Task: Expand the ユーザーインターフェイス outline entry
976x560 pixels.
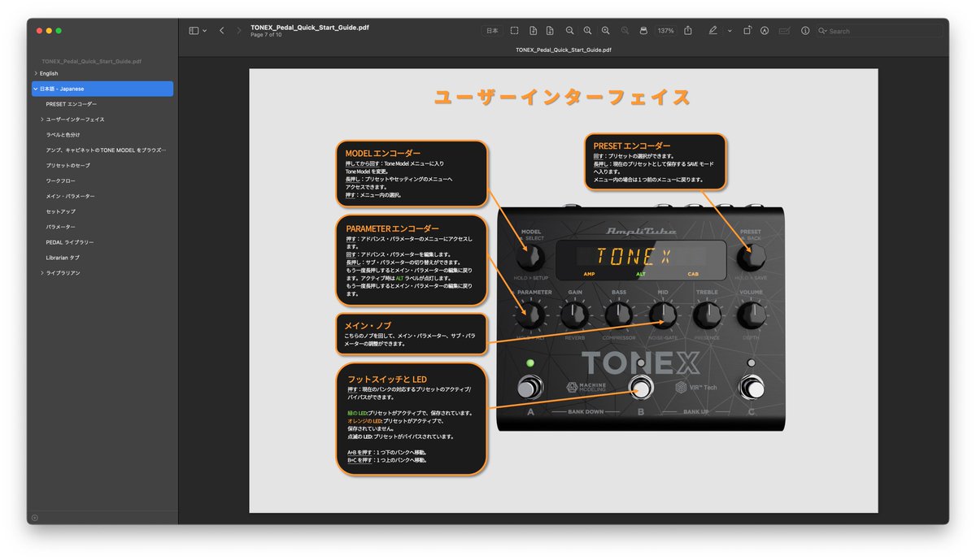Action: [41, 119]
